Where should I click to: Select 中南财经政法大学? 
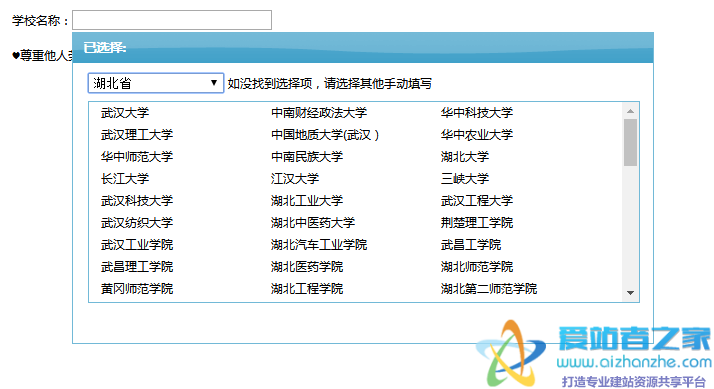tap(319, 113)
